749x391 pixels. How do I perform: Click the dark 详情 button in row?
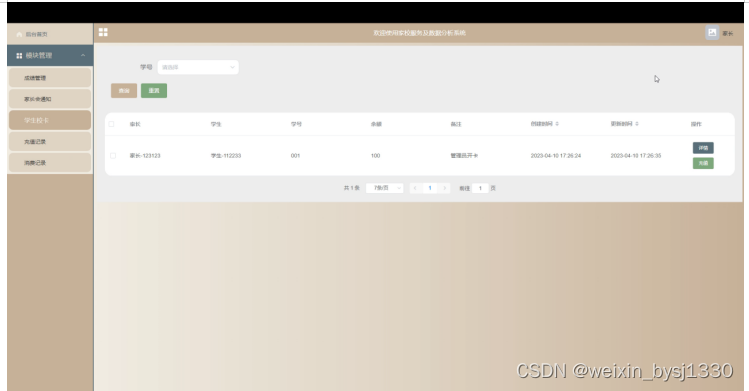click(703, 148)
